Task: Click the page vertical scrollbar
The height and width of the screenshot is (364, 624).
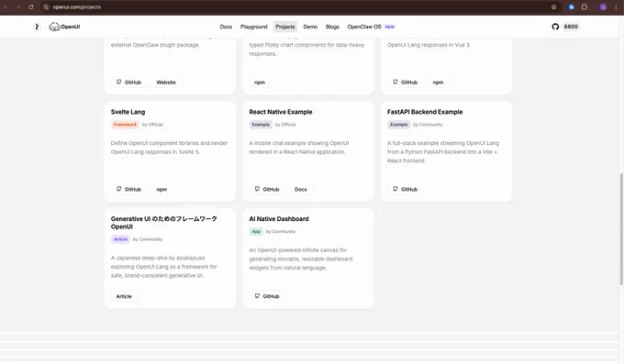Action: point(621,228)
